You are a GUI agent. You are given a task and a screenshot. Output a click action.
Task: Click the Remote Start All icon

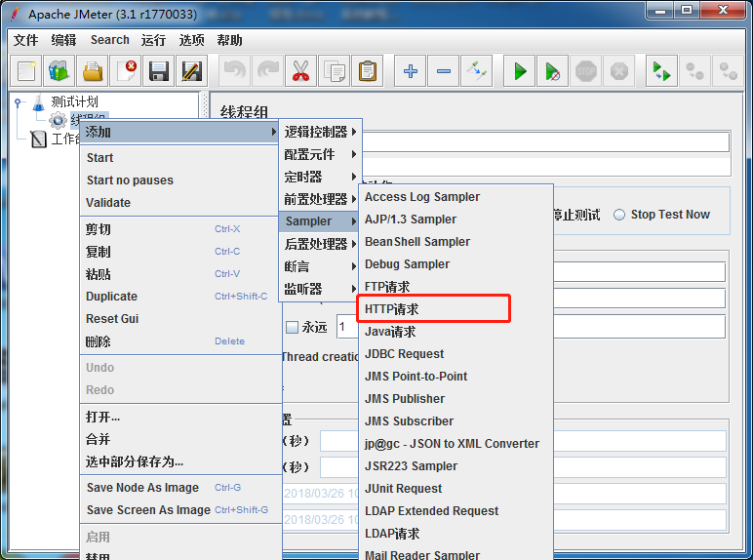[661, 71]
